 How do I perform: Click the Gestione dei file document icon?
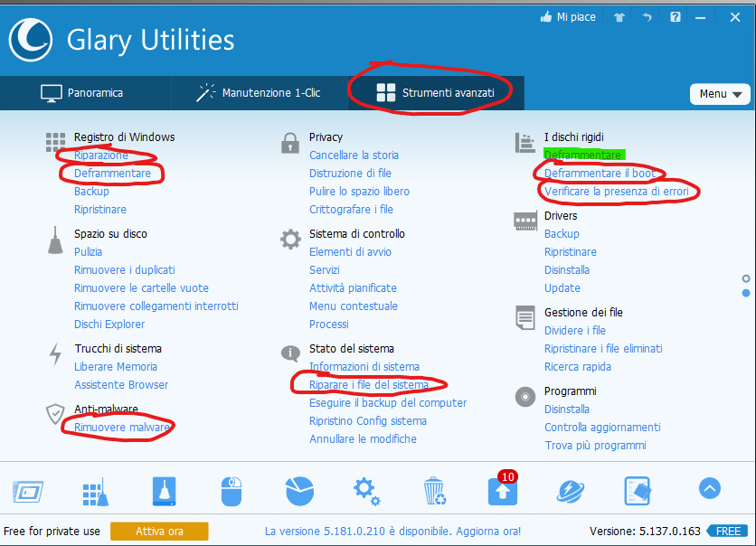525,317
